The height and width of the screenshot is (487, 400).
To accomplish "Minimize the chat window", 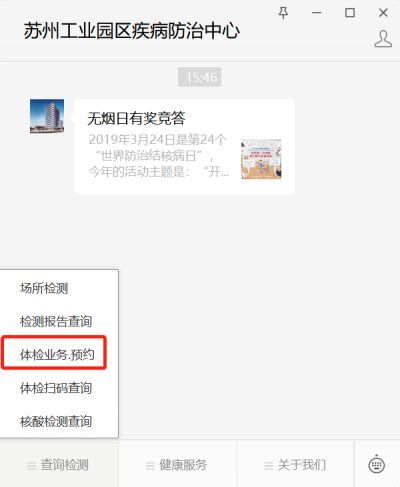I will 316,13.
